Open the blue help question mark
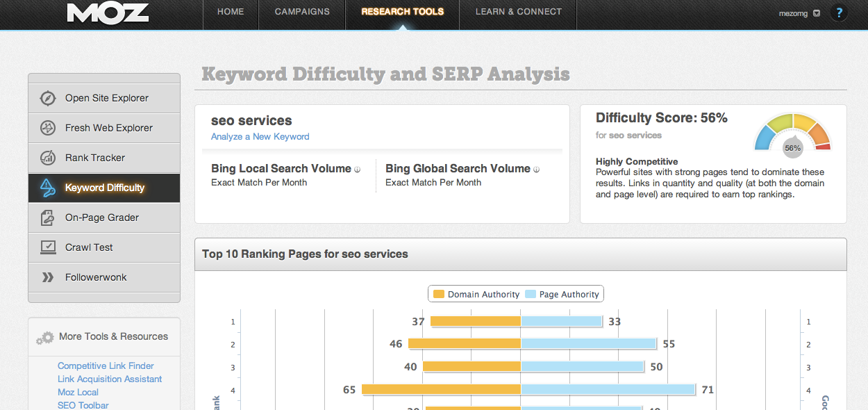Image resolution: width=868 pixels, height=410 pixels. (839, 13)
